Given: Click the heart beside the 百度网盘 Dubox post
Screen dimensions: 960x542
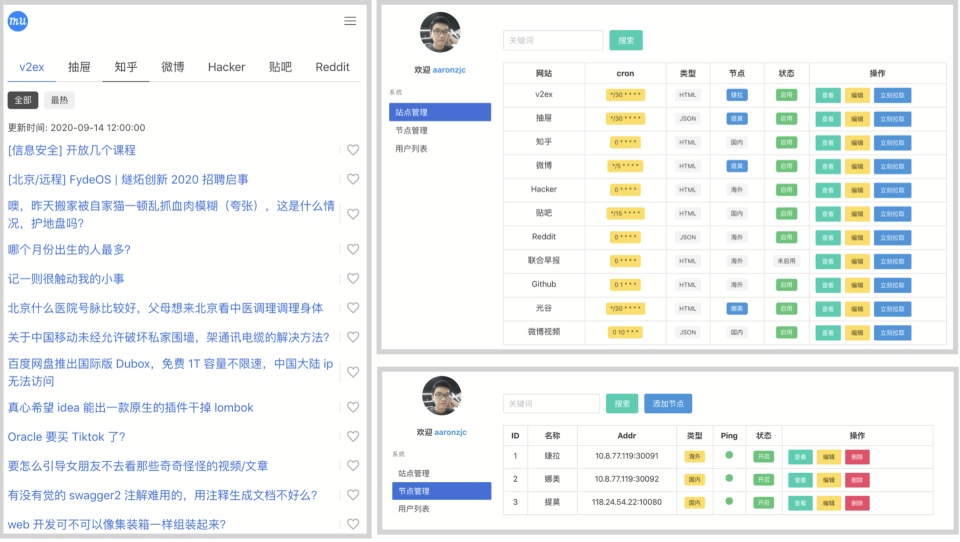Looking at the screenshot, I should point(353,372).
